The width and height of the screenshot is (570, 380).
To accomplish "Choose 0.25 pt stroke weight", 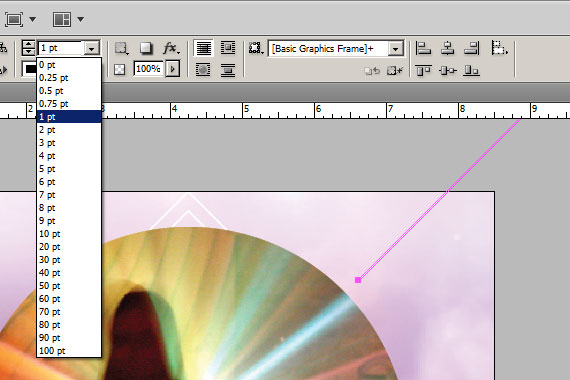I will coord(69,78).
